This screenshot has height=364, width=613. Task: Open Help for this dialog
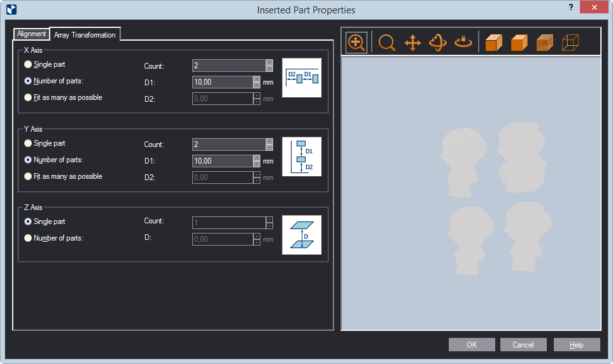577,344
